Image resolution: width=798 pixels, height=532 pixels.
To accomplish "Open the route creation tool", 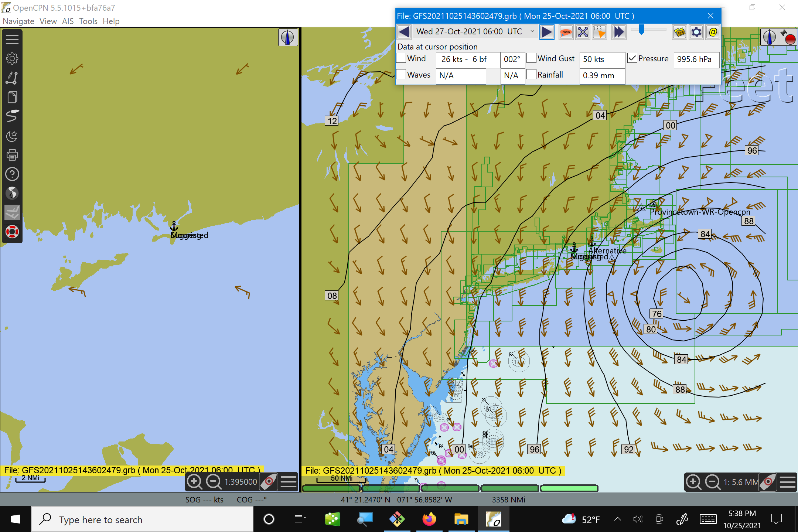I will click(x=12, y=78).
